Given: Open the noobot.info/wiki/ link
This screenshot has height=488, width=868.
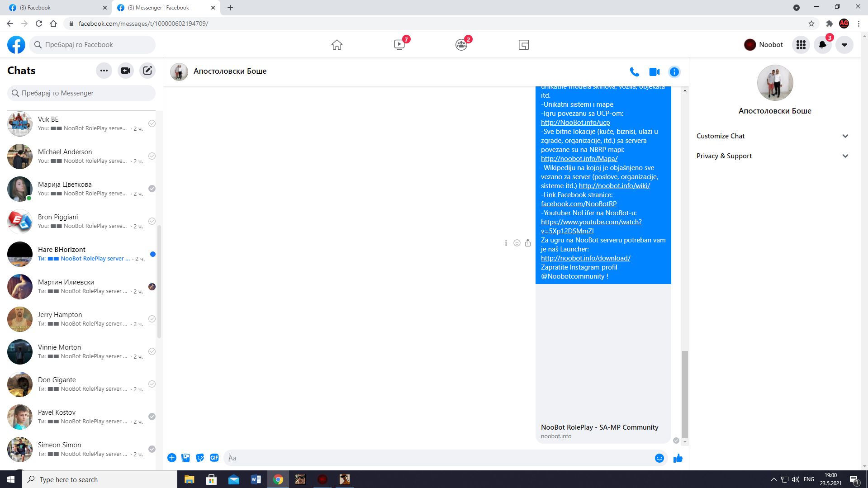Looking at the screenshot, I should [x=614, y=186].
